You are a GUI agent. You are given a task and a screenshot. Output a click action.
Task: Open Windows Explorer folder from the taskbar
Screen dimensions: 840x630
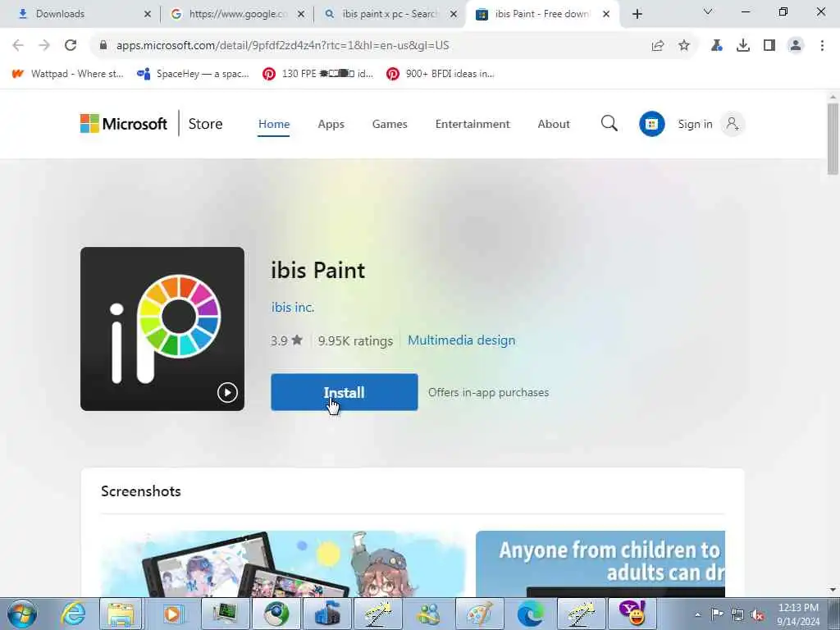121,614
